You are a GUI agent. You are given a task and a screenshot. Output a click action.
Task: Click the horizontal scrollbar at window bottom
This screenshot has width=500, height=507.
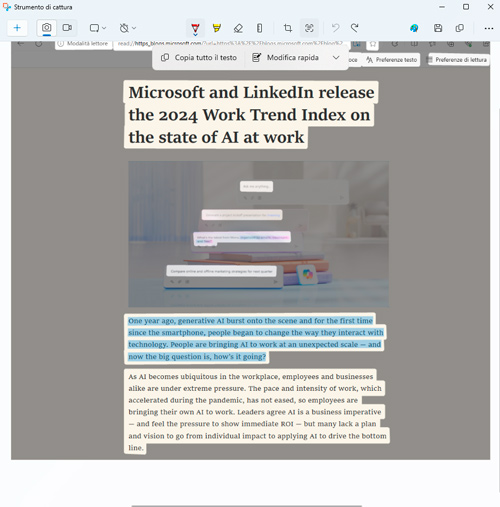click(x=247, y=506)
